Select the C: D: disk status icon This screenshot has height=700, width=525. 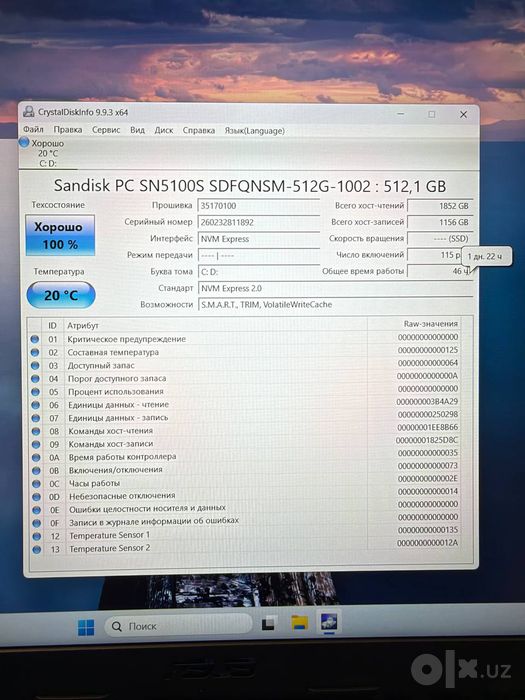[24, 143]
